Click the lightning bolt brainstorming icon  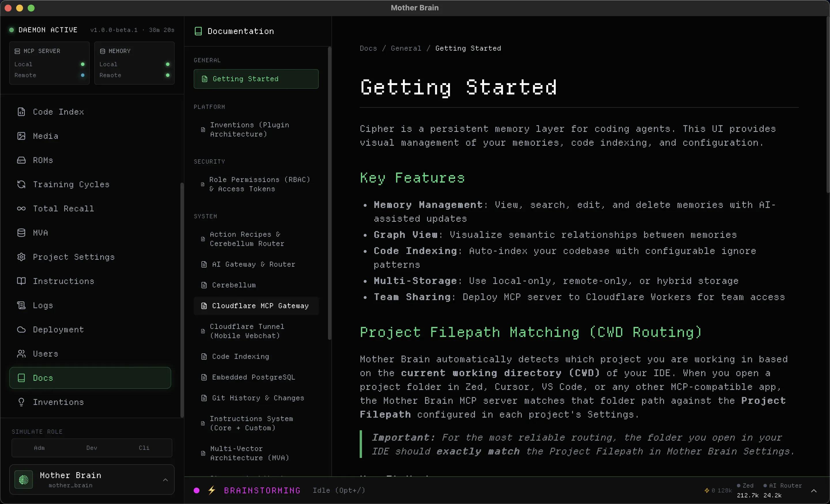pyautogui.click(x=212, y=490)
